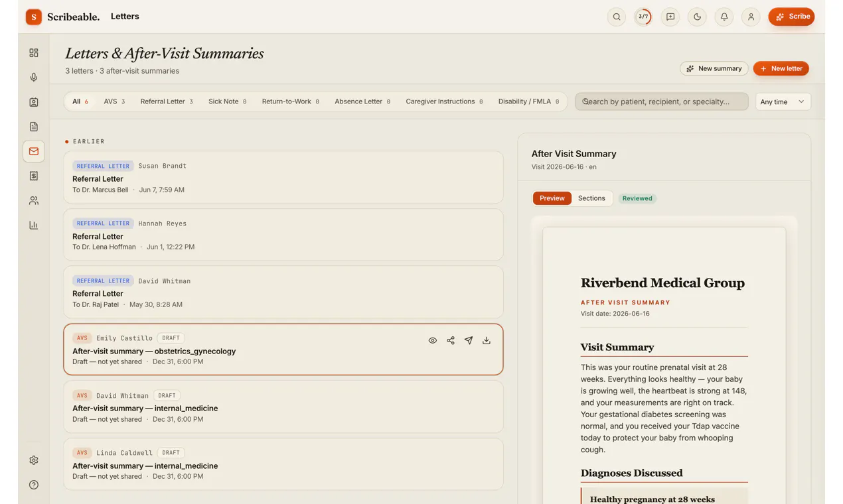Preview Emily Castillo's summary with eye icon
The width and height of the screenshot is (843, 504).
pyautogui.click(x=433, y=340)
